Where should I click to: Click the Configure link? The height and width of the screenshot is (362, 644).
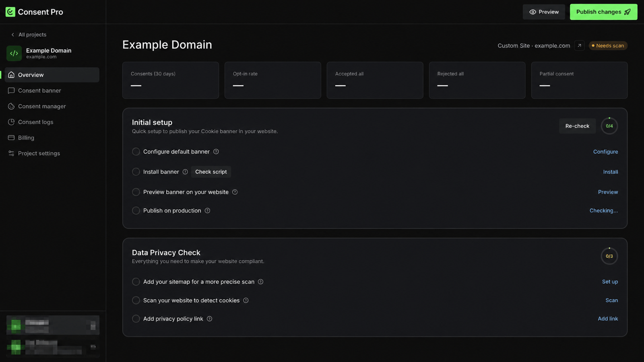point(605,152)
